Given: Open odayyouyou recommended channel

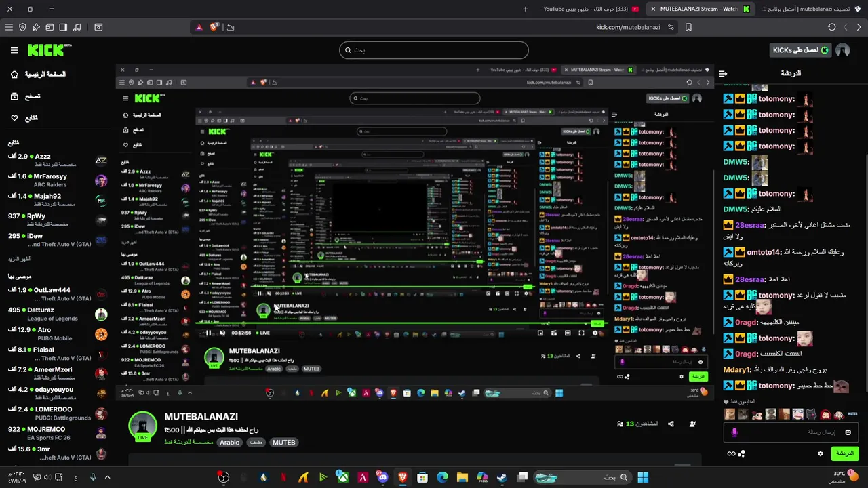Looking at the screenshot, I should 58,393.
